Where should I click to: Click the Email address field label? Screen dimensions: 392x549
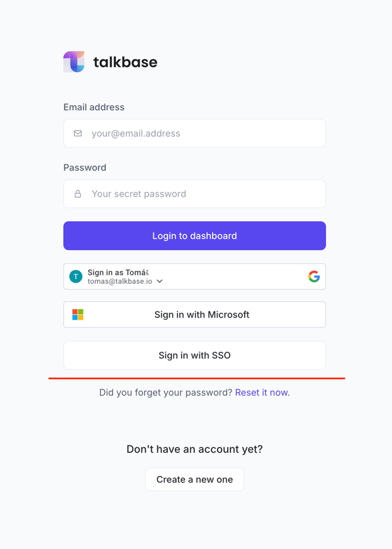click(x=94, y=107)
